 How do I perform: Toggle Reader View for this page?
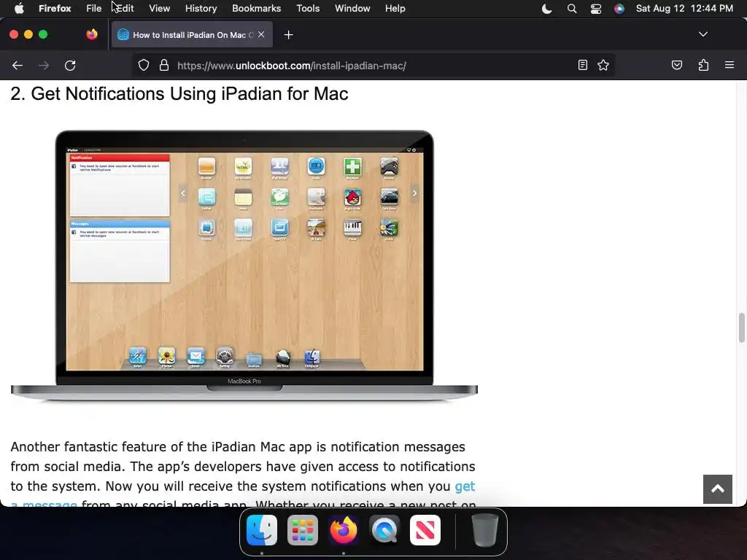[582, 65]
